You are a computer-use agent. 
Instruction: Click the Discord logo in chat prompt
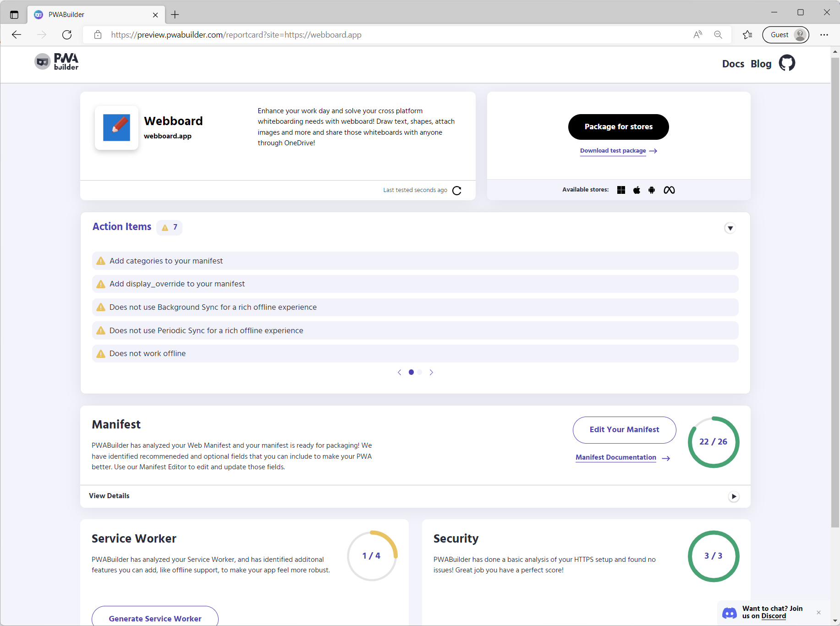pyautogui.click(x=729, y=613)
